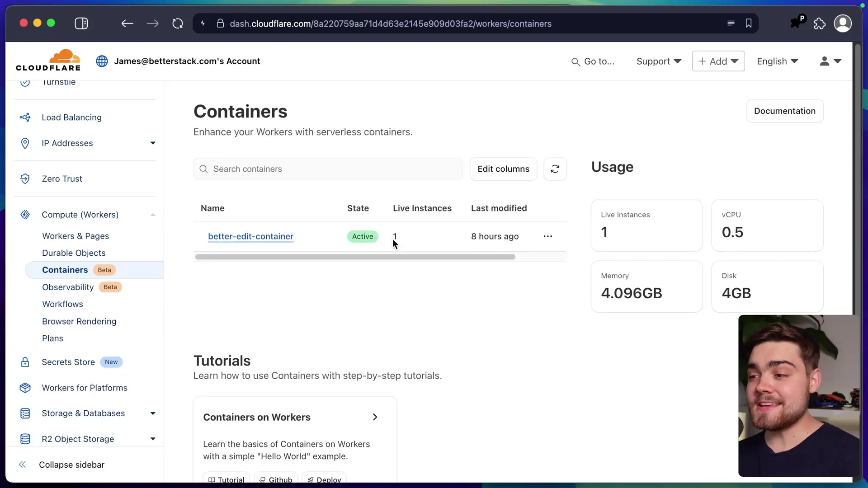The image size is (868, 488).
Task: Click R2 Object Storage icon
Action: coord(25,439)
